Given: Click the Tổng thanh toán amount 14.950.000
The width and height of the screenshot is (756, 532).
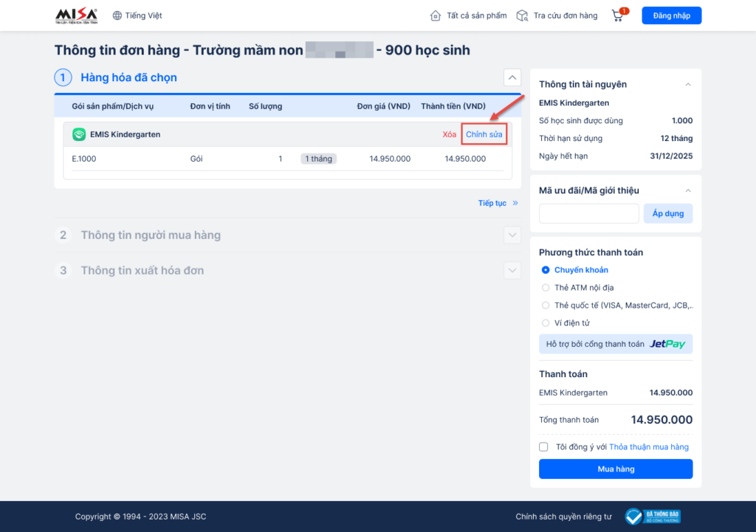Looking at the screenshot, I should coord(661,420).
